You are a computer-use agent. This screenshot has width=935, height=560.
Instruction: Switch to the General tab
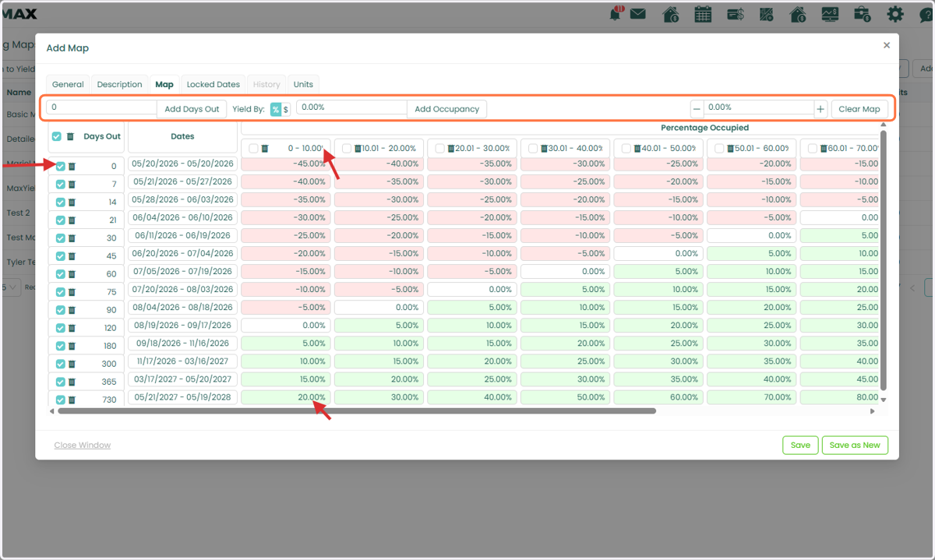(68, 84)
